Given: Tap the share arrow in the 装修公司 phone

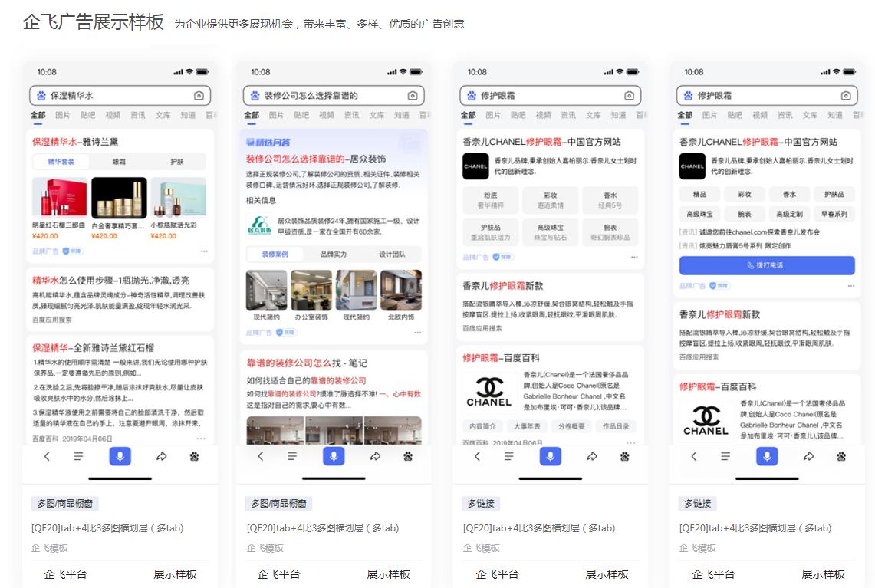Looking at the screenshot, I should pyautogui.click(x=375, y=456).
